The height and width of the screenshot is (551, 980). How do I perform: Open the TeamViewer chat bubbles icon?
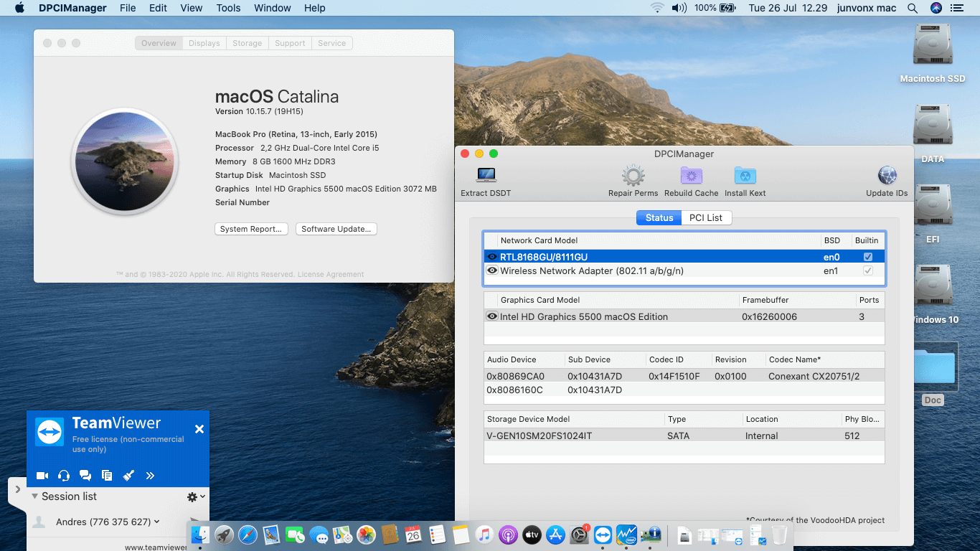[85, 475]
